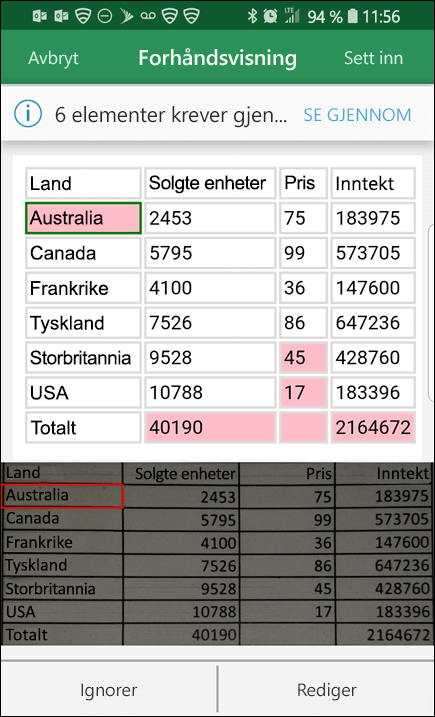Open SE GJENNOM review link
Viewport: 435px width, 717px height.
pos(357,115)
